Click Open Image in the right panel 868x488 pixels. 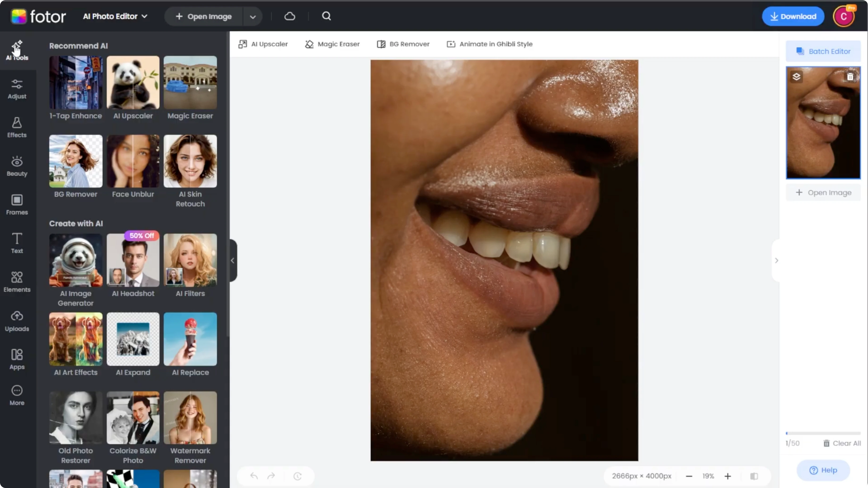click(823, 193)
